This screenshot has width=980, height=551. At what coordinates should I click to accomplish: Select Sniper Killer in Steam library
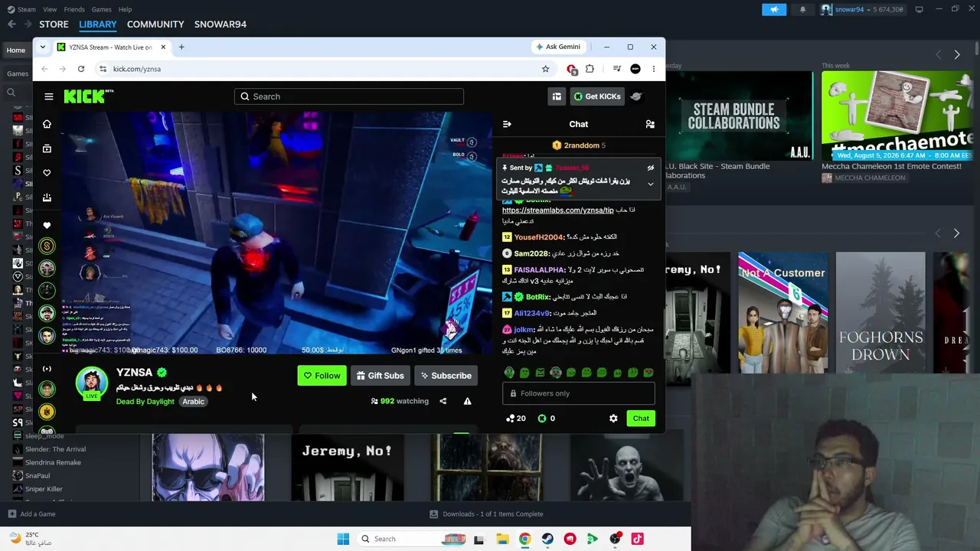click(x=44, y=489)
